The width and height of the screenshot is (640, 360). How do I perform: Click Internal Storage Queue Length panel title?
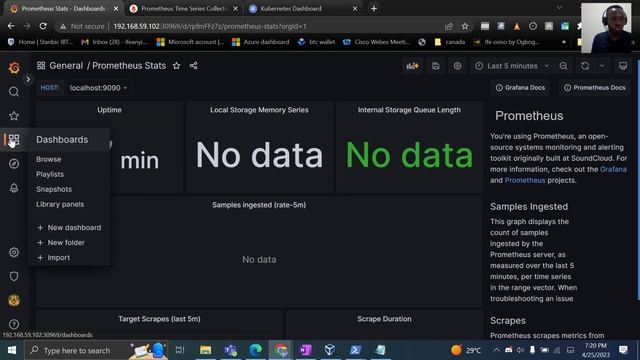[x=409, y=110]
